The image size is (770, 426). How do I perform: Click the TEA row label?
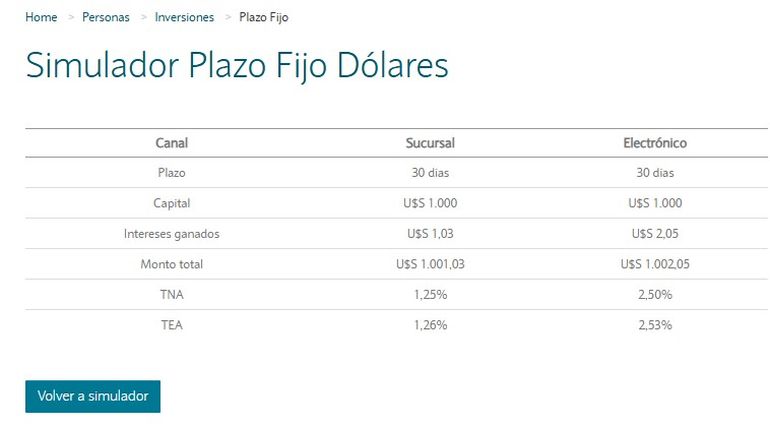coord(171,325)
